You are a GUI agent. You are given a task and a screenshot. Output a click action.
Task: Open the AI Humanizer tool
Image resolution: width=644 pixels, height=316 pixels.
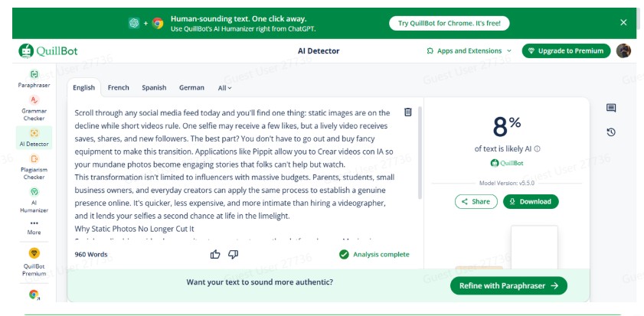[x=34, y=200]
